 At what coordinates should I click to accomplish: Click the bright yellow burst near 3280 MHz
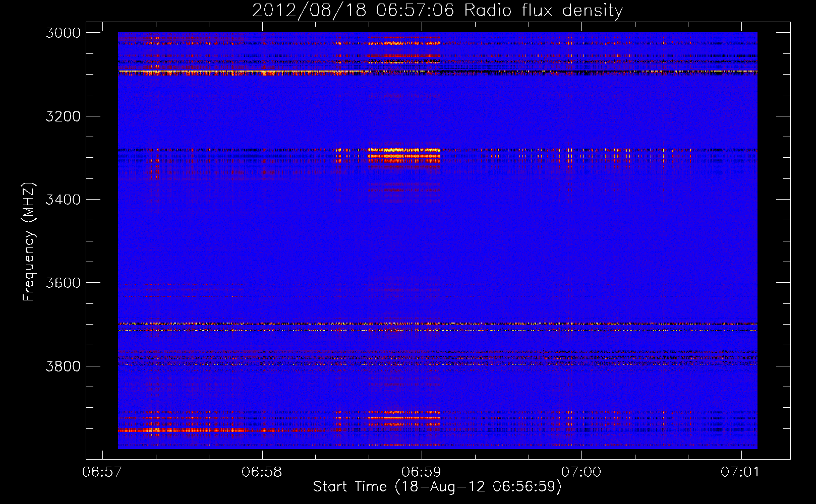pos(403,150)
